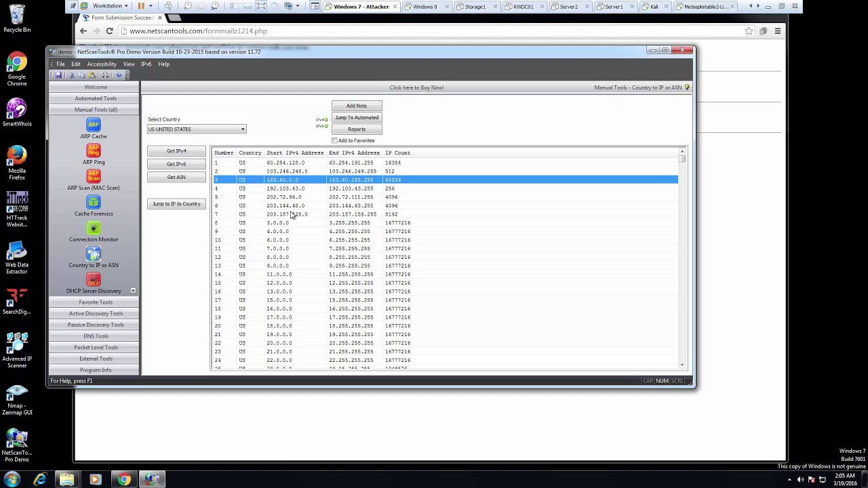Image resolution: width=868 pixels, height=488 pixels.
Task: Switch to the Kali VM tab
Action: coord(654,6)
